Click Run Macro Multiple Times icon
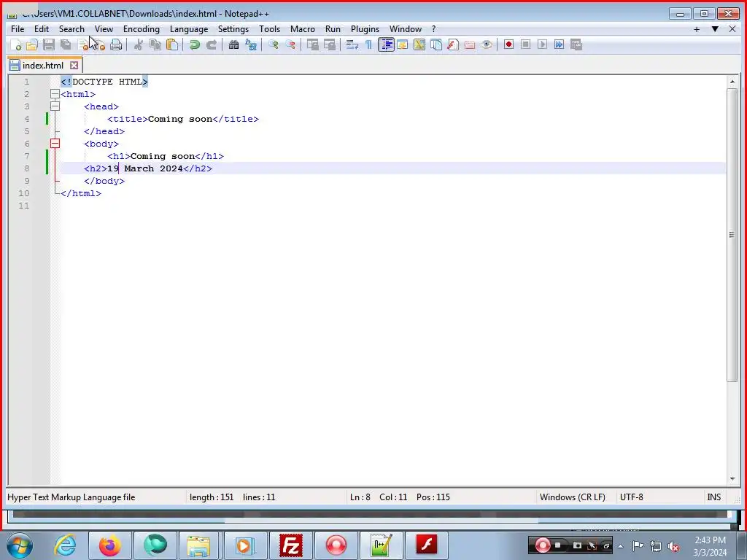747x560 pixels. [x=560, y=44]
